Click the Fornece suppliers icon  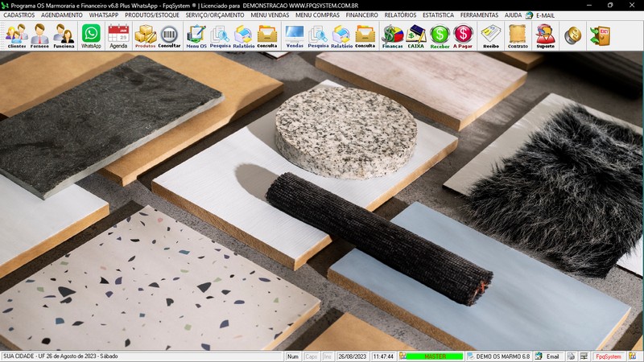click(39, 36)
